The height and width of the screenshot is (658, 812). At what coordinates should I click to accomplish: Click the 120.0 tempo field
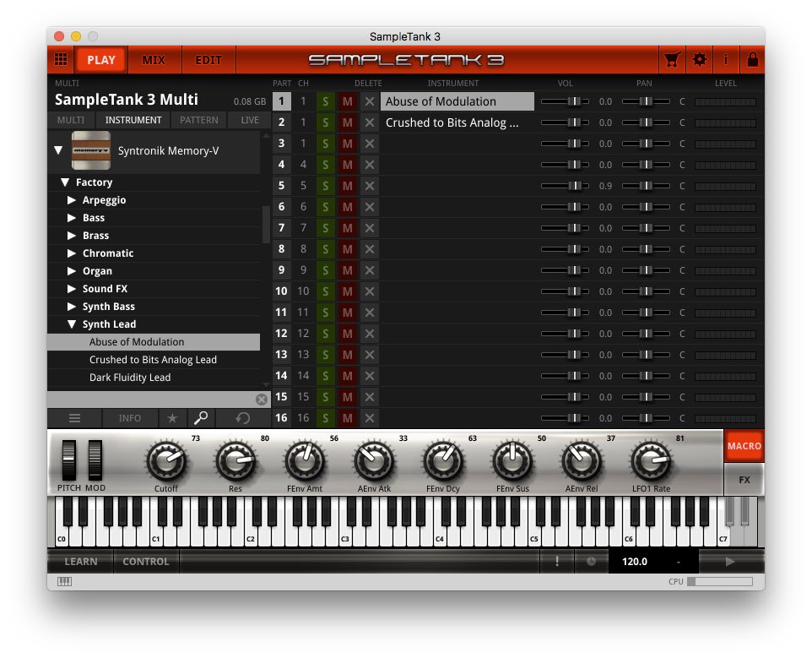(x=635, y=562)
